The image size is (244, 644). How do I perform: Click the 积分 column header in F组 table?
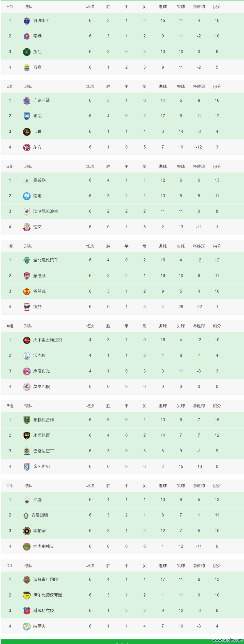(x=217, y=7)
